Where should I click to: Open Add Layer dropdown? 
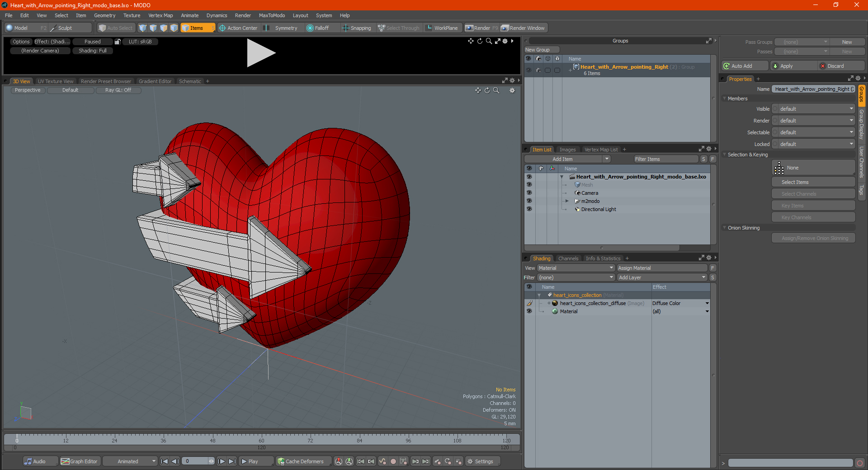pos(662,277)
